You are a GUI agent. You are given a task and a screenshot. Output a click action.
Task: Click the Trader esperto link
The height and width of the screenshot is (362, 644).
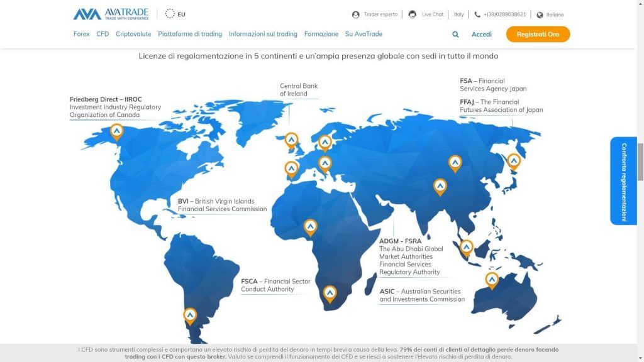[380, 14]
